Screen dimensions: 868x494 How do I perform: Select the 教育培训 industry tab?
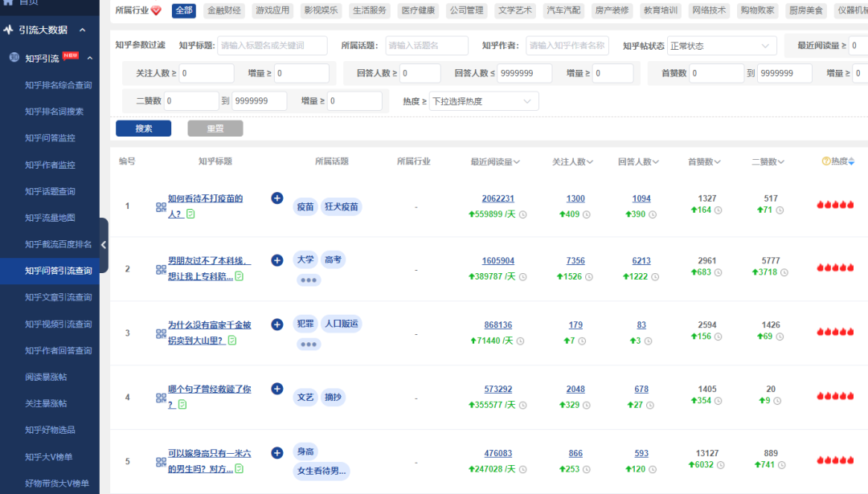point(661,10)
